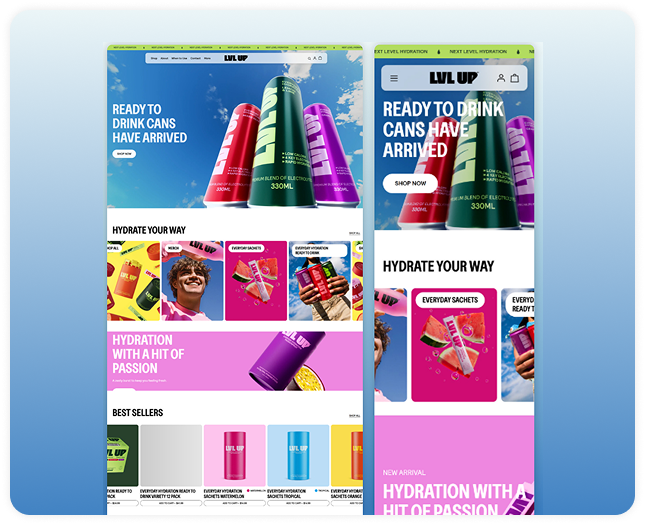Open the pink Sachets Watermelon product
The image size is (645, 525).
[234, 458]
